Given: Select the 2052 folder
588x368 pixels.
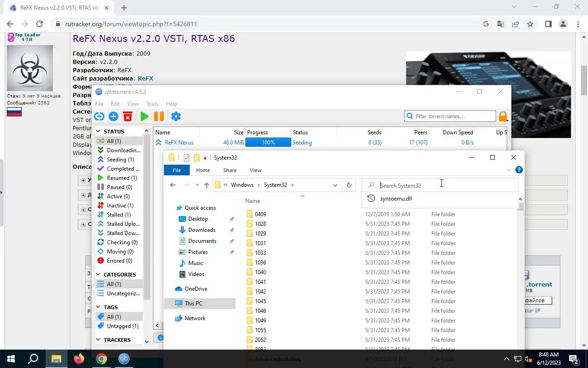Looking at the screenshot, I should point(260,340).
